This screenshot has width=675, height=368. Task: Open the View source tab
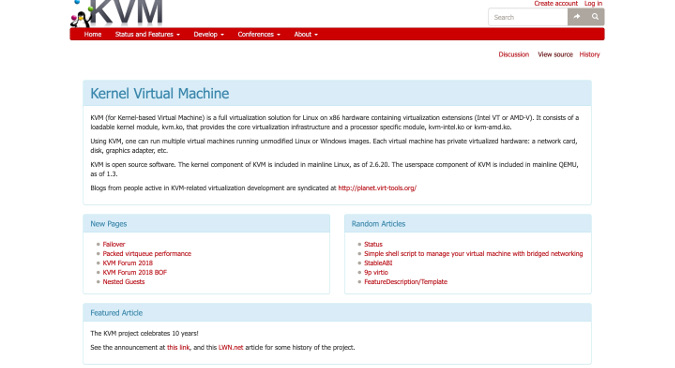(x=555, y=54)
